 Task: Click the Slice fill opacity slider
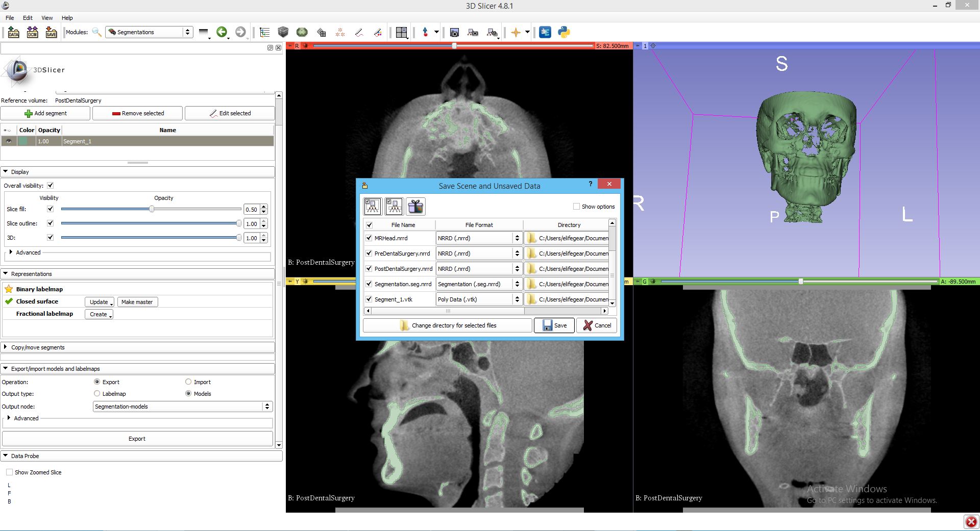(x=151, y=209)
